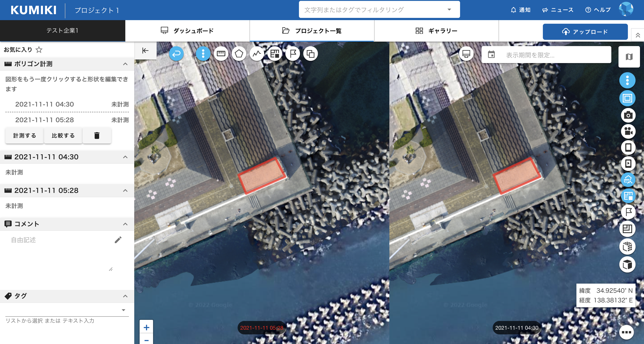Click the アップロード button
Image resolution: width=644 pixels, height=344 pixels.
point(585,32)
